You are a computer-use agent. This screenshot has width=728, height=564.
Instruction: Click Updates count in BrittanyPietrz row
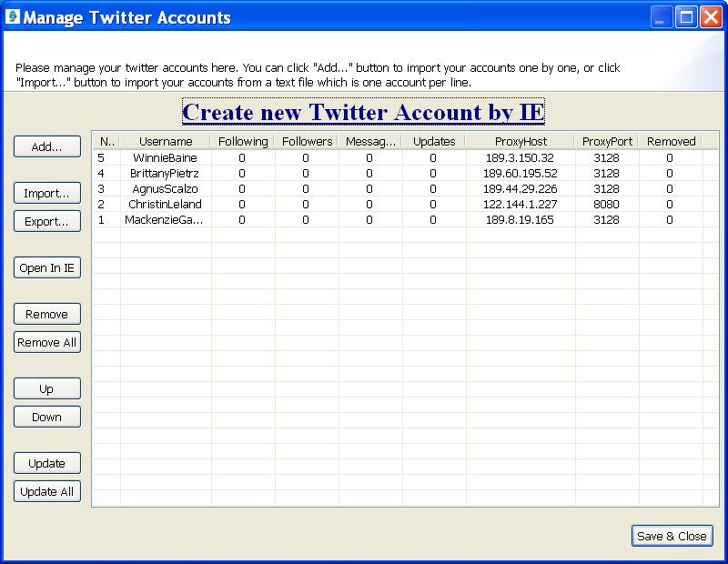coord(433,174)
